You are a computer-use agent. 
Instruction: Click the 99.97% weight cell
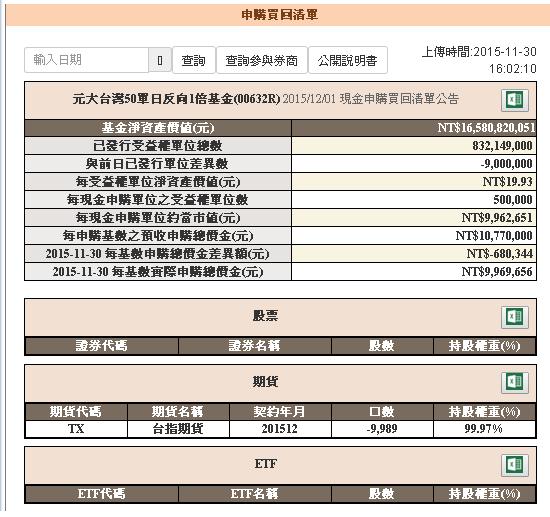(484, 429)
